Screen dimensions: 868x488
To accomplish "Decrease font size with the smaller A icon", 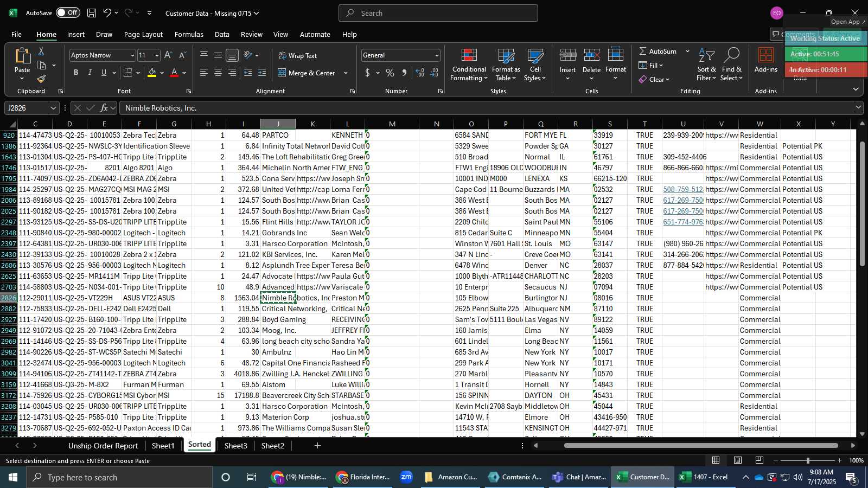I will coord(182,55).
